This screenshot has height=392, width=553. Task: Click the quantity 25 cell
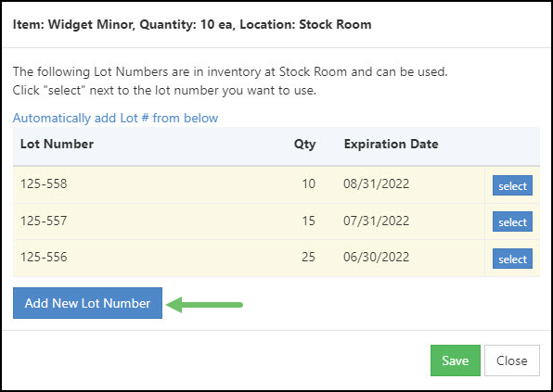[x=308, y=257]
